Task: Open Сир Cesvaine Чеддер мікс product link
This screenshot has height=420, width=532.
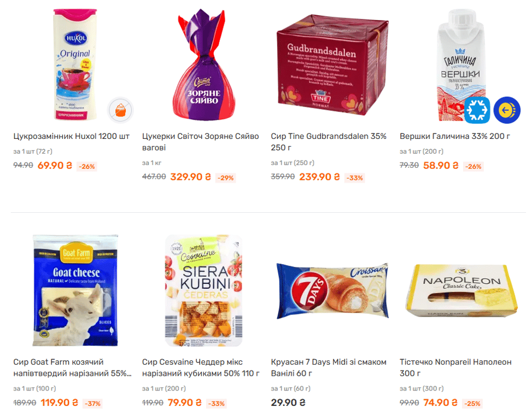Action: [200, 367]
